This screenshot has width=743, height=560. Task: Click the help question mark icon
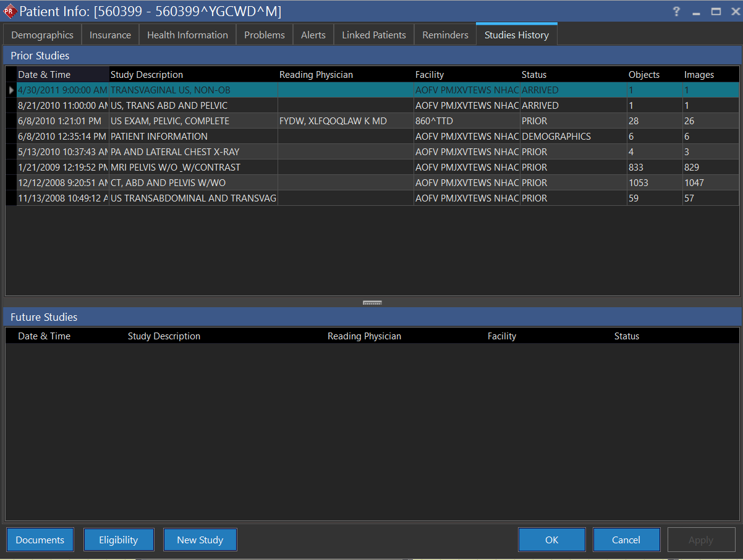tap(677, 11)
